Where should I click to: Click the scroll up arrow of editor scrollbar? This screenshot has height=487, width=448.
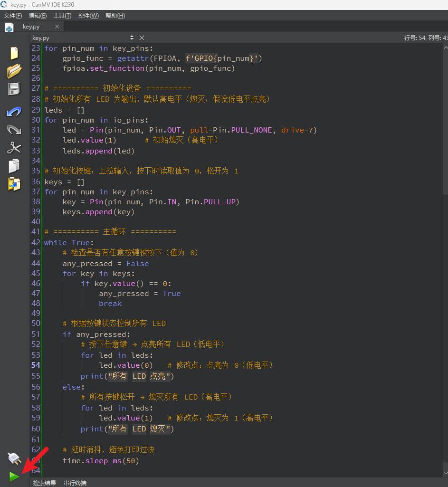click(446, 48)
